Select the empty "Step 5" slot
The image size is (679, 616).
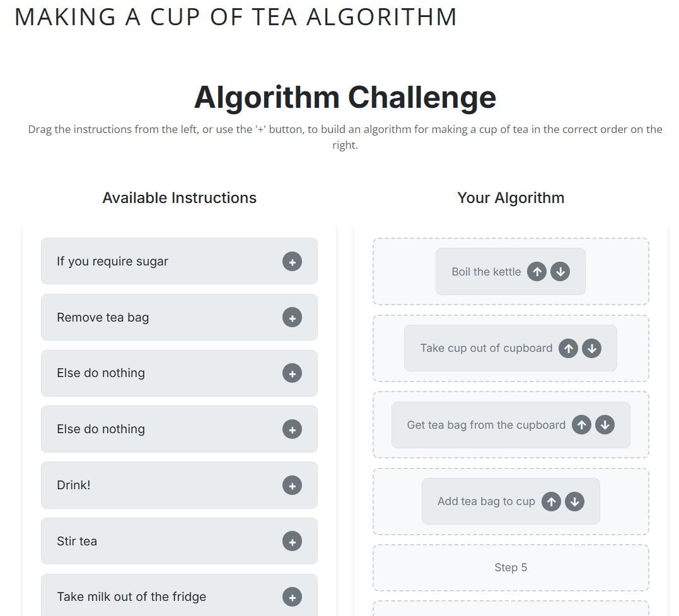510,567
